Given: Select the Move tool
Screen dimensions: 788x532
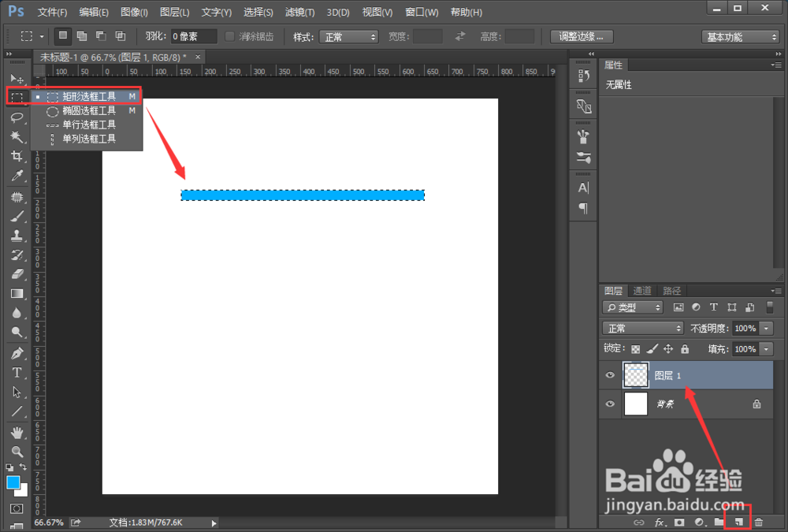Looking at the screenshot, I should (x=17, y=79).
